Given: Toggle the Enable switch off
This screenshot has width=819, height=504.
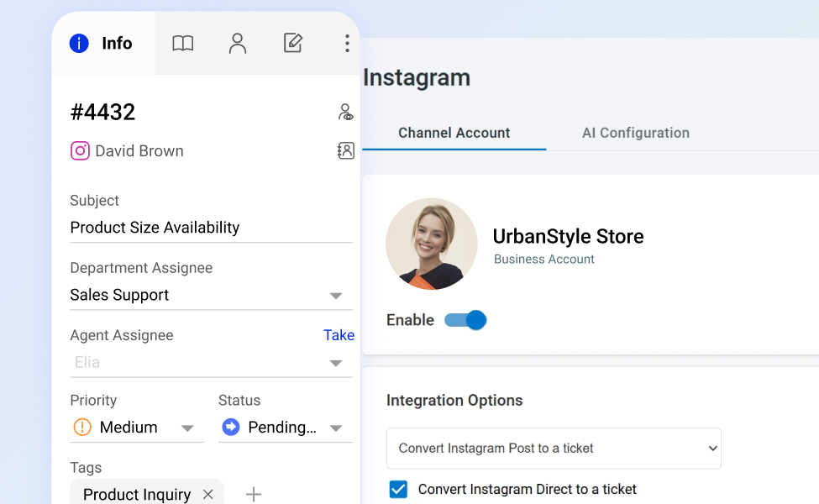Looking at the screenshot, I should tap(465, 320).
